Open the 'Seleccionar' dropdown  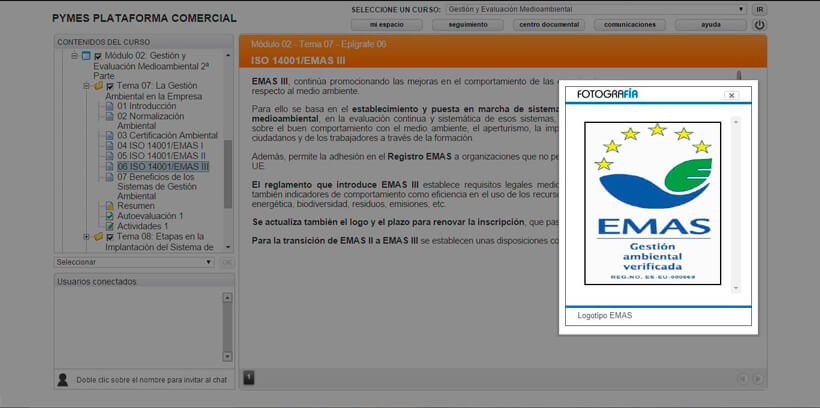point(134,262)
